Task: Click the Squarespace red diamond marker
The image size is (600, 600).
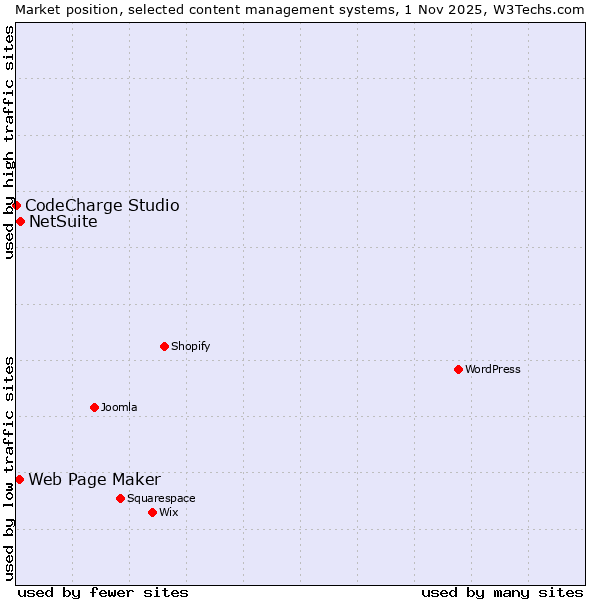Action: click(120, 498)
